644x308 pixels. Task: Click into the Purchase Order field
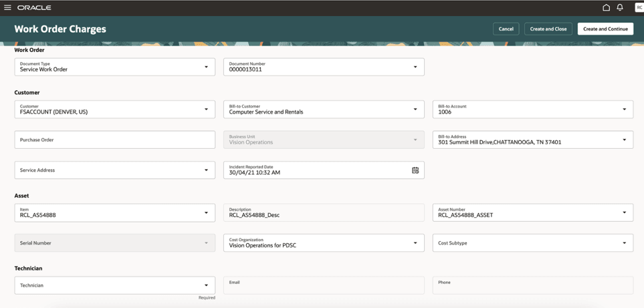114,140
